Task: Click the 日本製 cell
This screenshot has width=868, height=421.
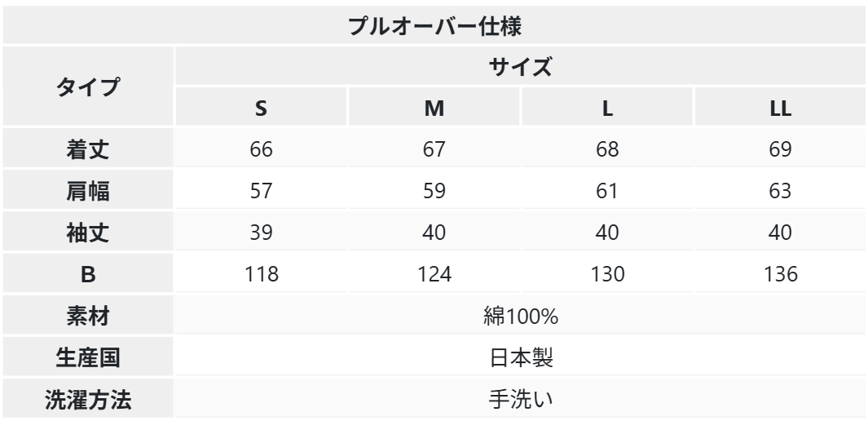Action: [x=521, y=358]
